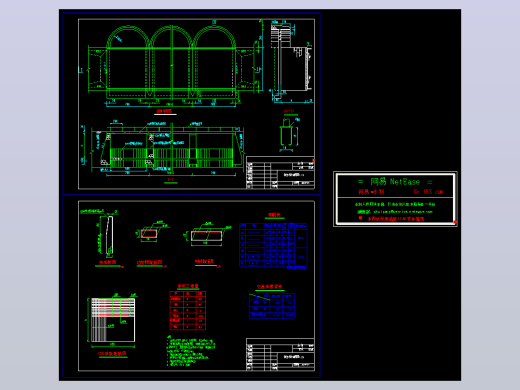The image size is (520, 390).
Task: Click the green "网易 NetEase" heading
Action: pyautogui.click(x=395, y=182)
